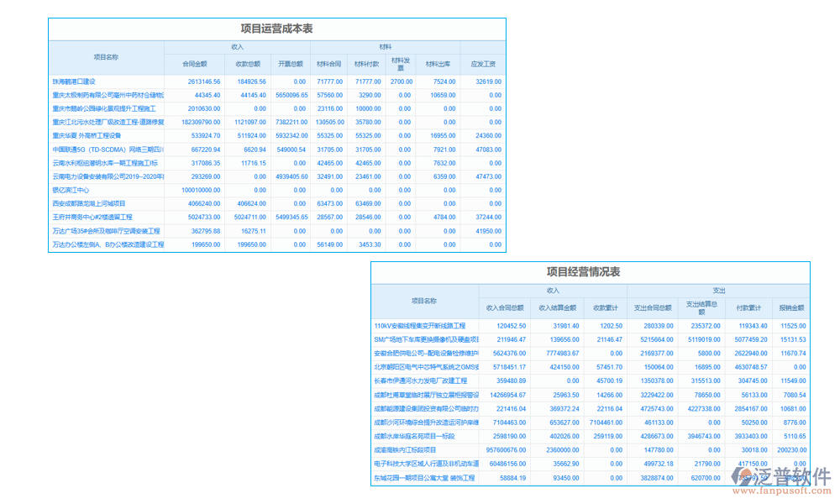Open the 西安成都路龙湖上河城项目 link

[89, 203]
